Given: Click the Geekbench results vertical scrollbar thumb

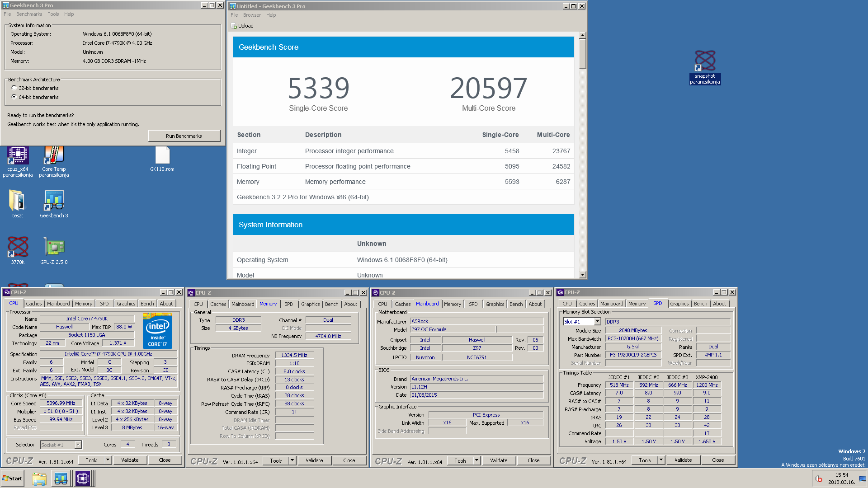Looking at the screenshot, I should (x=582, y=53).
